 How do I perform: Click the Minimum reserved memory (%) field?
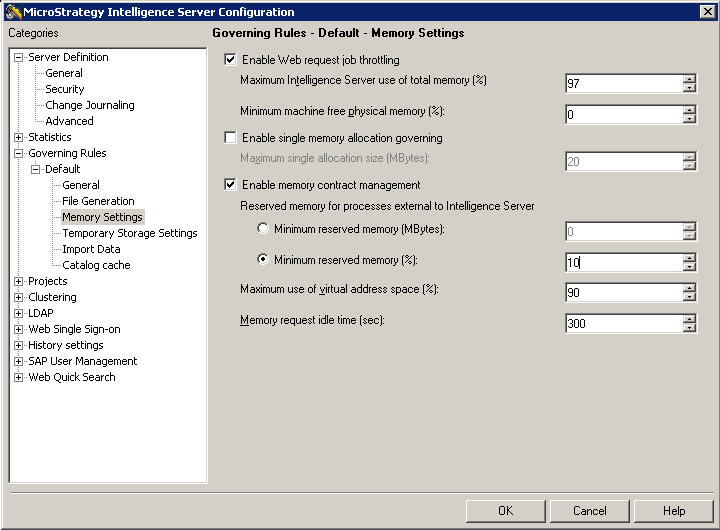(624, 263)
